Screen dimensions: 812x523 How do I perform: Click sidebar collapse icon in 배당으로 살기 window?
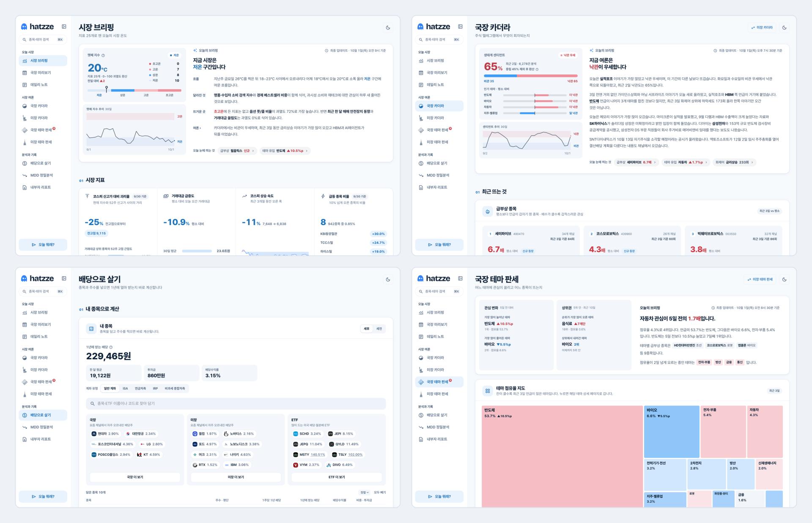click(64, 278)
